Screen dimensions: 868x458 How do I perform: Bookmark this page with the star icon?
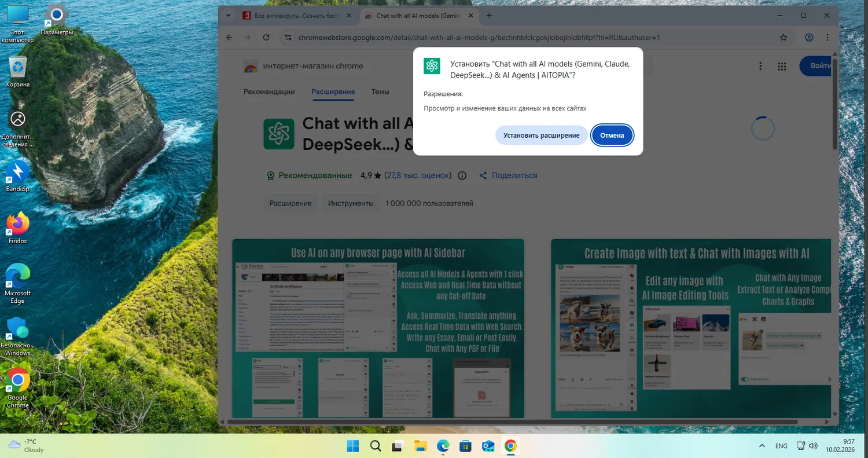point(784,37)
